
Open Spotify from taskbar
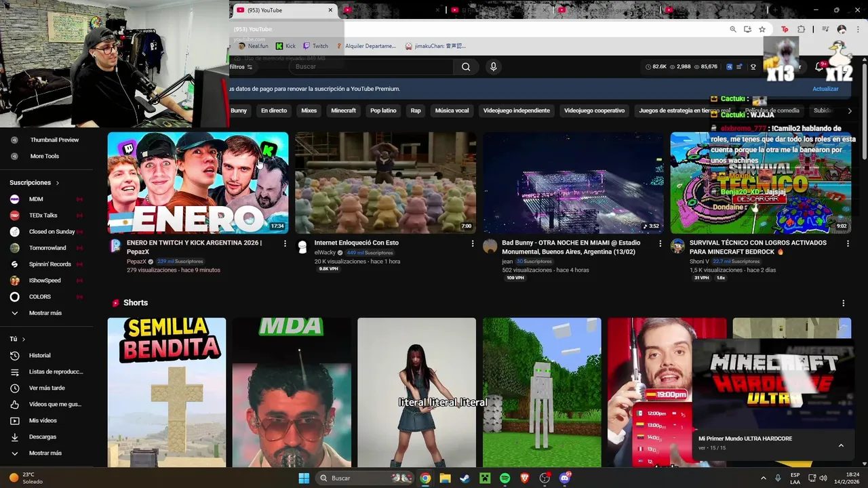pos(505,478)
